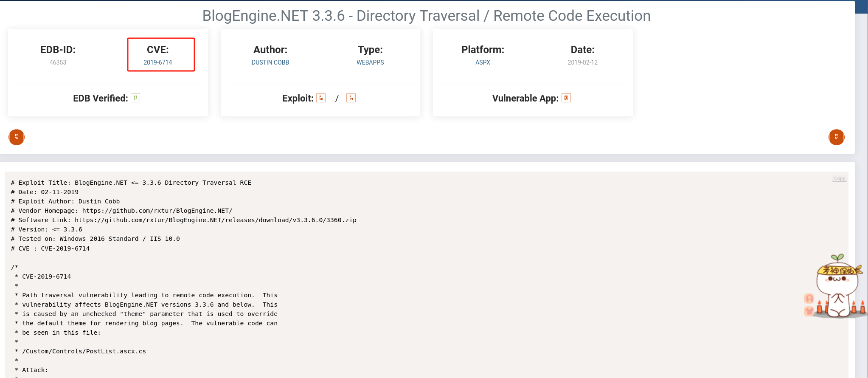Click the 'EDB Verified:' label
The height and width of the screenshot is (378, 868).
(101, 98)
